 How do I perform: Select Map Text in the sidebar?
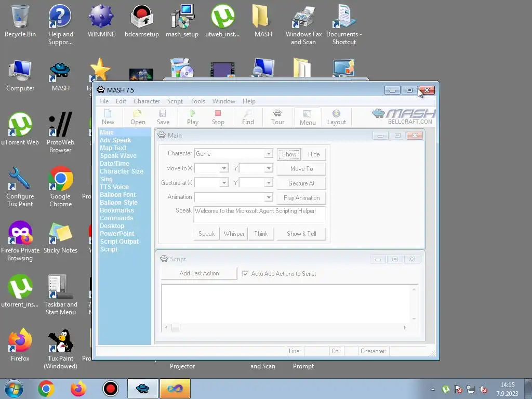click(x=113, y=148)
